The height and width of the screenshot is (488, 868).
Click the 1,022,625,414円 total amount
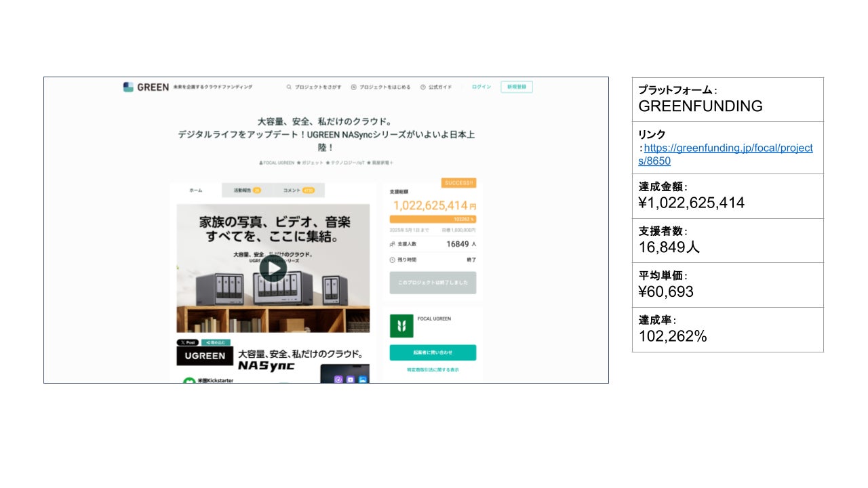pos(434,205)
